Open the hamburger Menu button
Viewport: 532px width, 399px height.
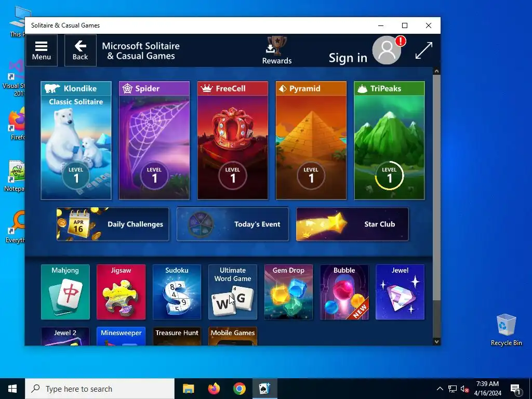click(x=41, y=50)
